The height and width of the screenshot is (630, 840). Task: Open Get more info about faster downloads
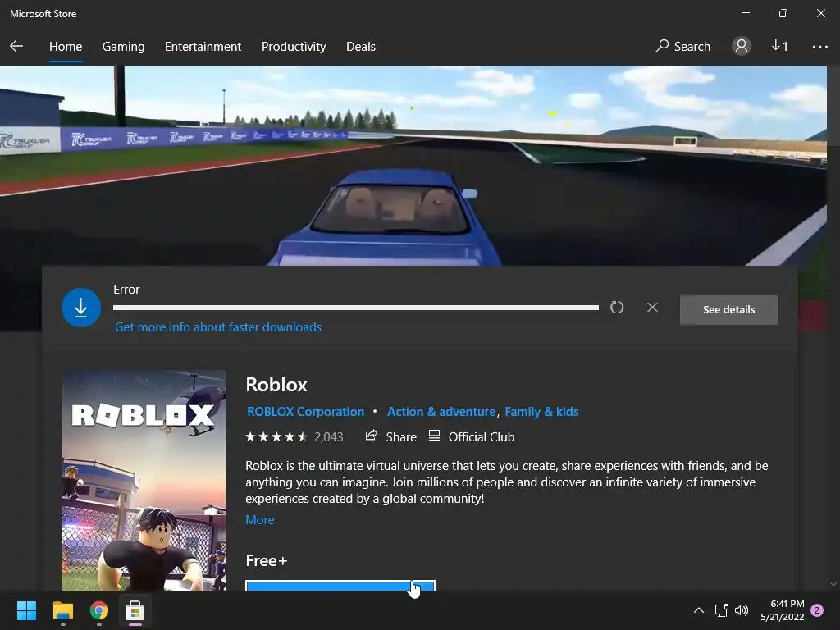pyautogui.click(x=218, y=326)
